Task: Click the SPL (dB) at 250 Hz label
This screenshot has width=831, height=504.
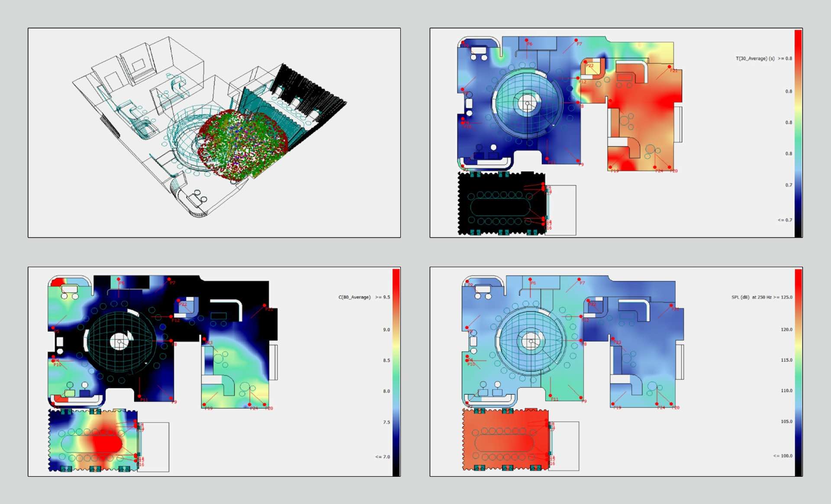Action: pyautogui.click(x=751, y=297)
